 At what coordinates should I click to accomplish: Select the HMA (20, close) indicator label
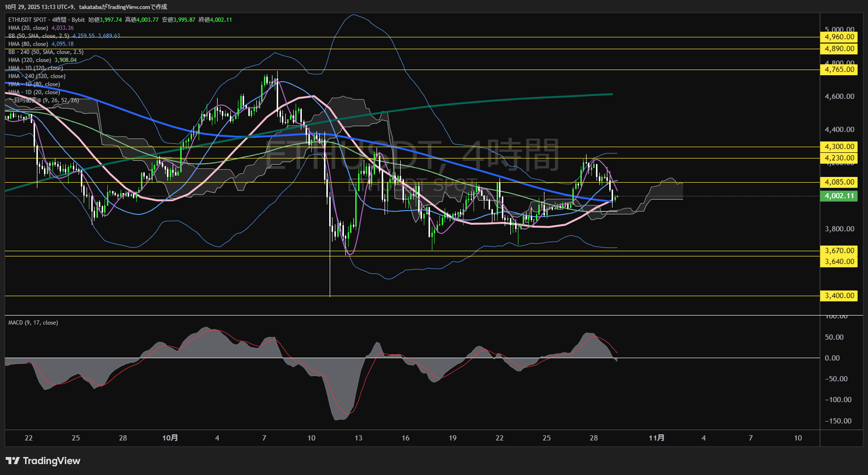(28, 28)
